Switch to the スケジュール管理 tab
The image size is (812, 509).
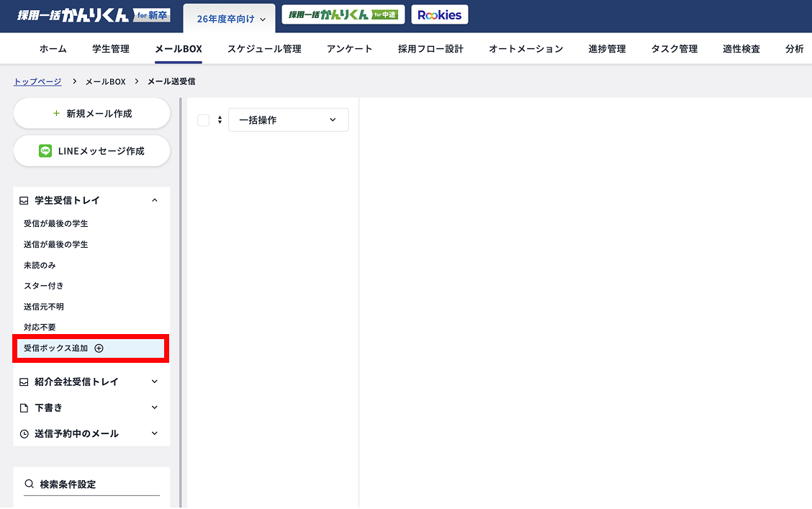point(264,48)
